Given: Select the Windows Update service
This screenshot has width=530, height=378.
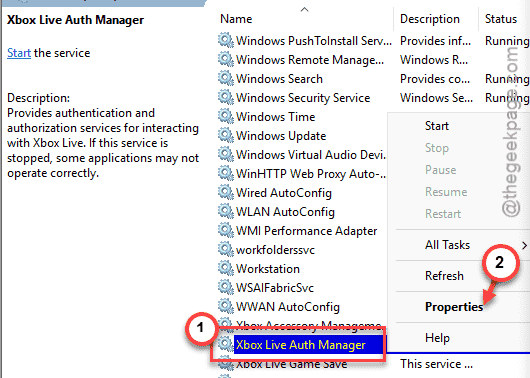Looking at the screenshot, I should point(281,136).
